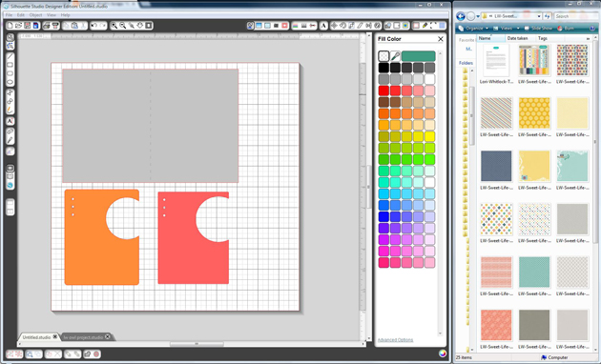
Task: Undo the last action
Action: point(93,26)
